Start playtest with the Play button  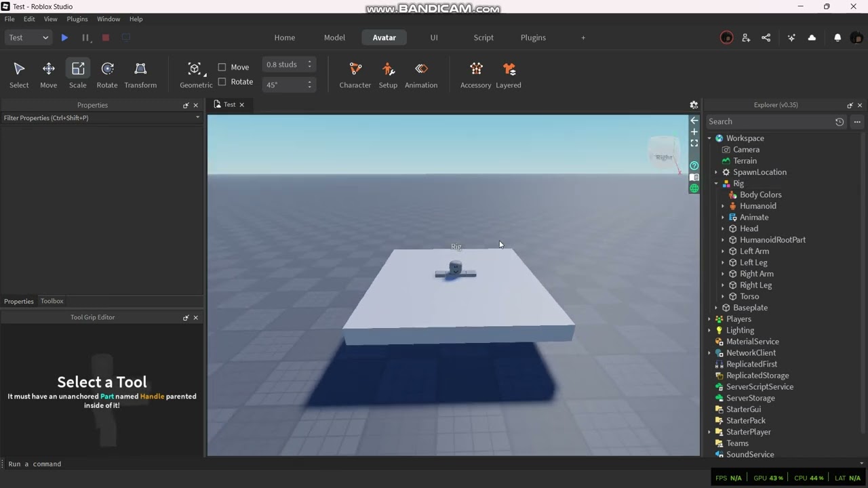tap(64, 38)
